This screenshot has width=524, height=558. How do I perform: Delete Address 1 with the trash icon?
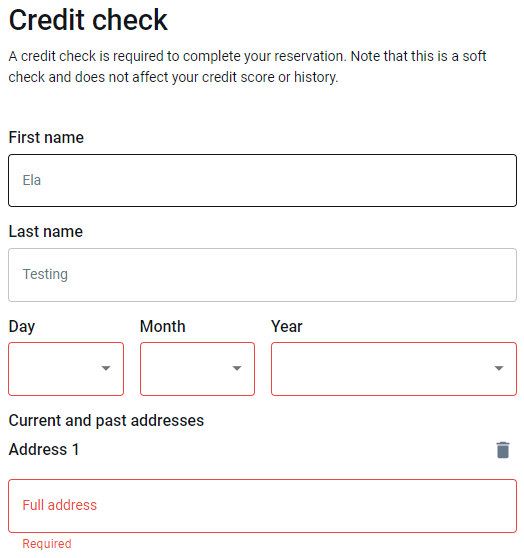pos(503,450)
